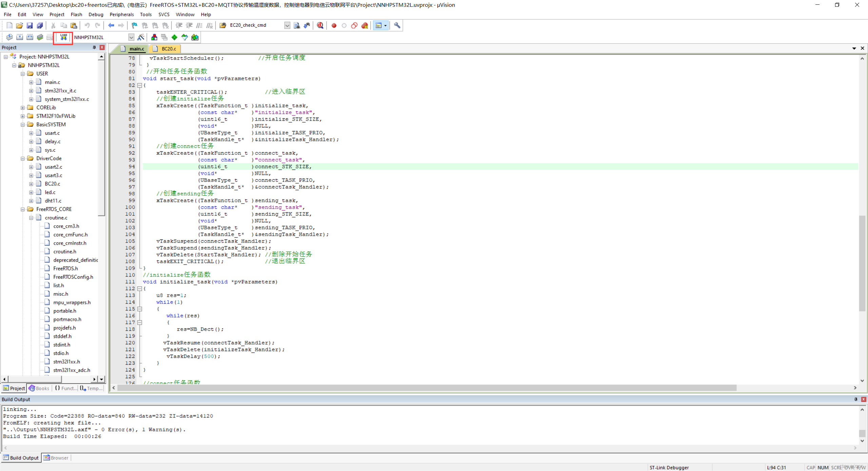Open the Pack Installer icon
The image size is (868, 471).
[195, 37]
